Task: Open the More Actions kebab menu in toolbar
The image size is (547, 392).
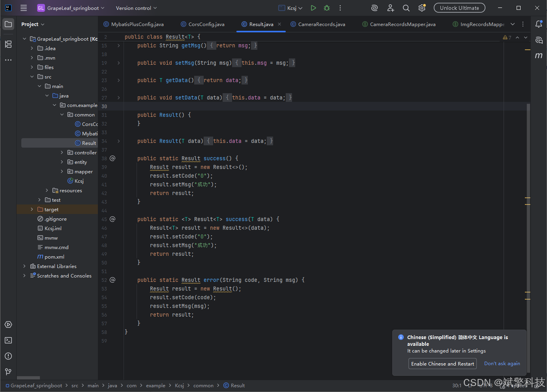Action: 340,8
